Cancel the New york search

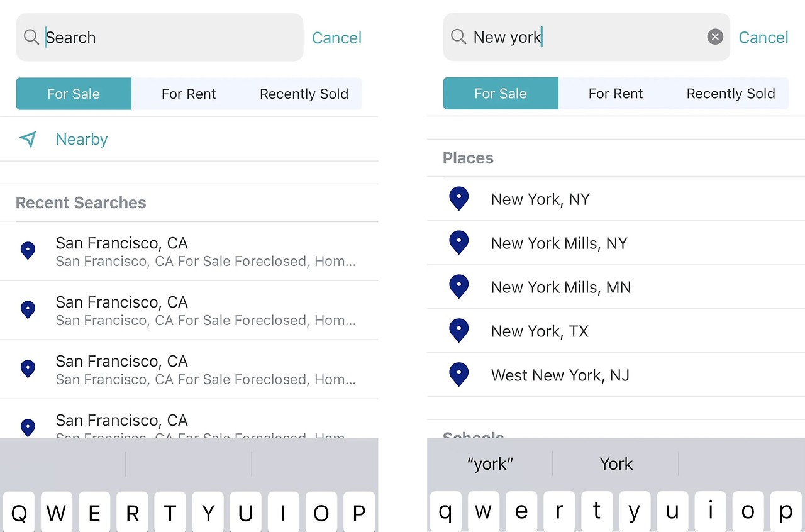click(x=763, y=38)
